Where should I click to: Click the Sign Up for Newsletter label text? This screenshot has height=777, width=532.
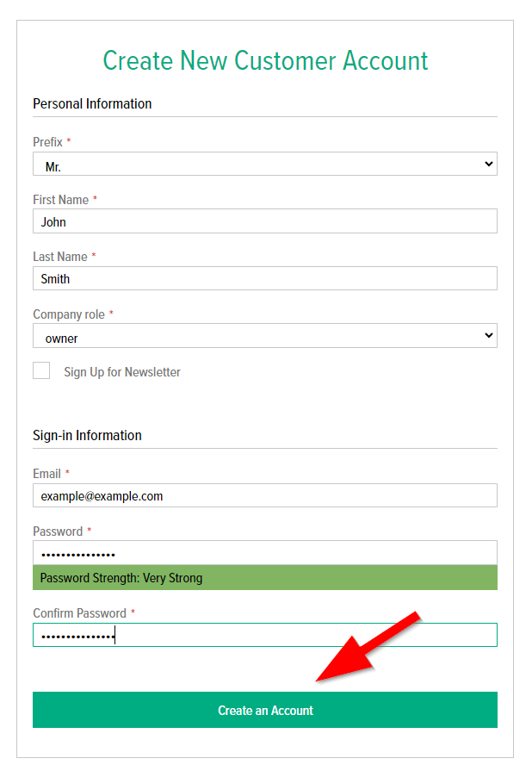(x=122, y=372)
